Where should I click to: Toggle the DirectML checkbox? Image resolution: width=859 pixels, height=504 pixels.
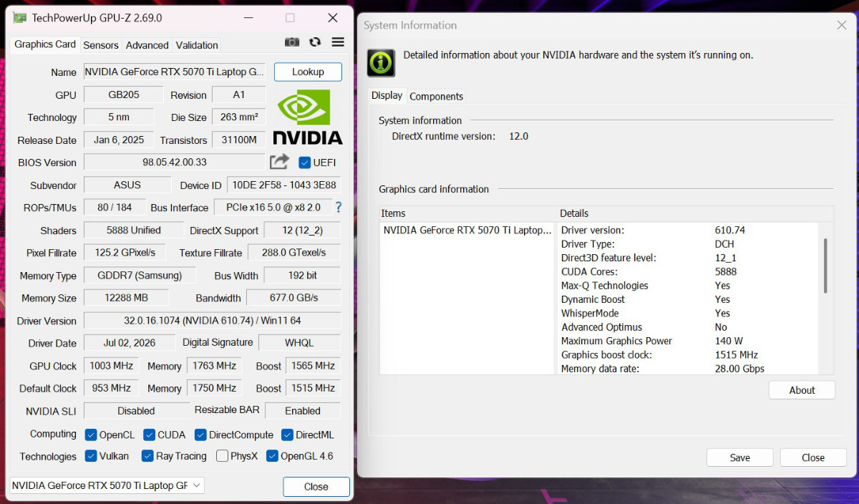(x=287, y=435)
